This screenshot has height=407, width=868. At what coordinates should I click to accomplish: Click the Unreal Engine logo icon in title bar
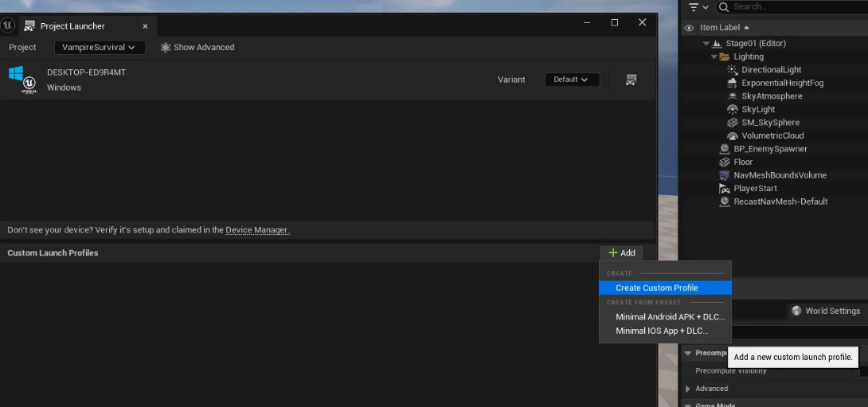pyautogui.click(x=8, y=25)
